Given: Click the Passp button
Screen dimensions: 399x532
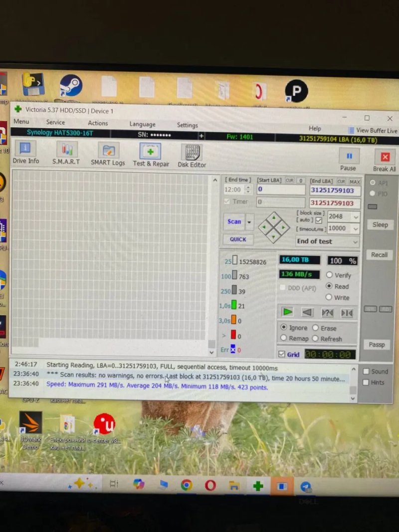Looking at the screenshot, I should [x=377, y=345].
